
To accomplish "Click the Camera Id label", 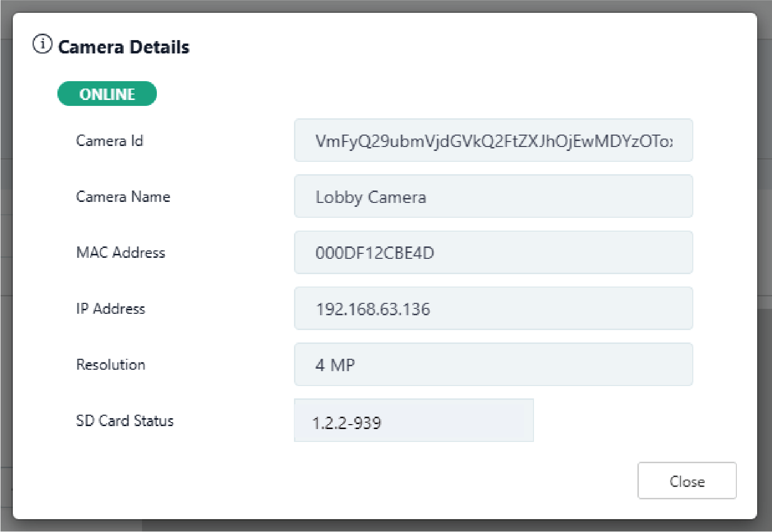I will (x=109, y=141).
